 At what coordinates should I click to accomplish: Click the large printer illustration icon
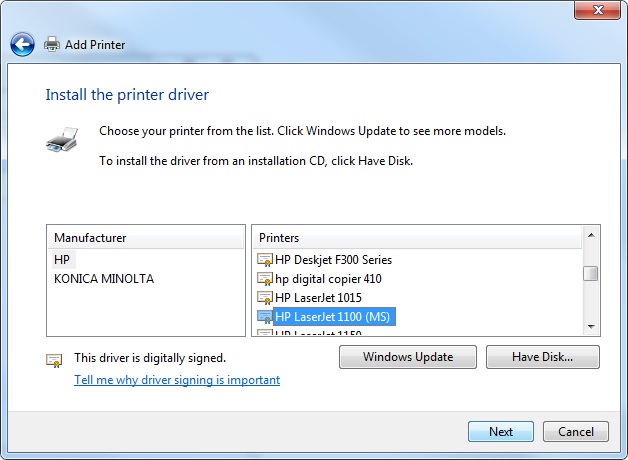coord(62,140)
